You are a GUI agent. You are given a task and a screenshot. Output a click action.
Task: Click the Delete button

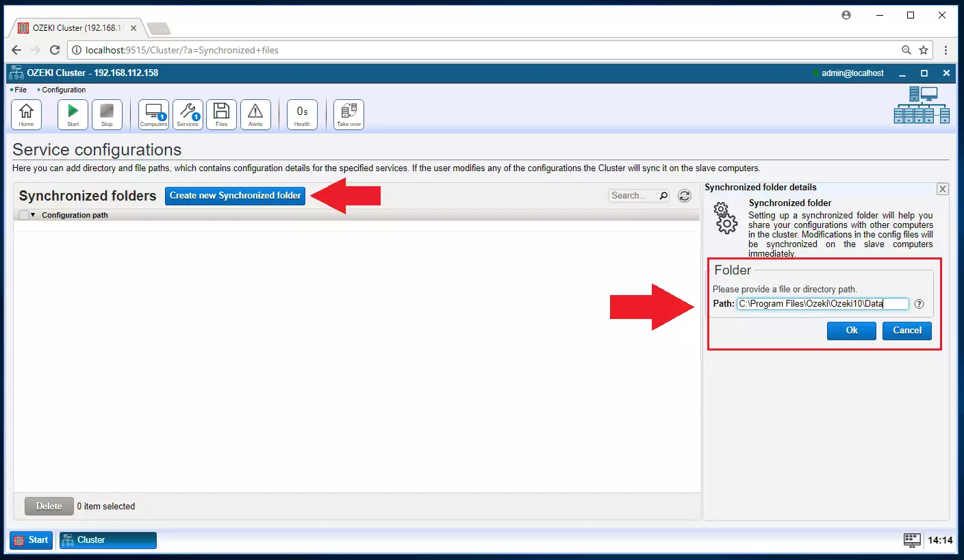pos(49,507)
